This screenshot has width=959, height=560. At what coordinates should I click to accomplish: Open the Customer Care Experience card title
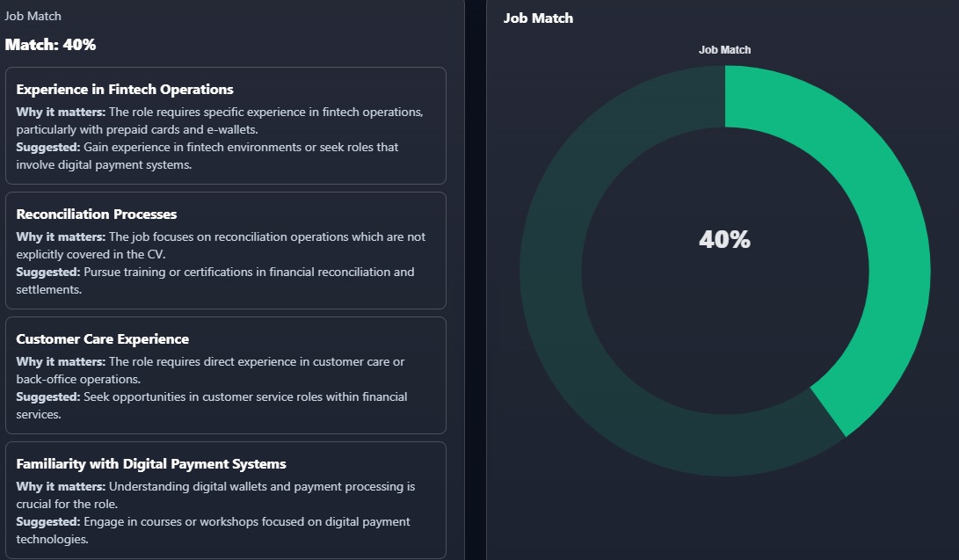pos(102,338)
